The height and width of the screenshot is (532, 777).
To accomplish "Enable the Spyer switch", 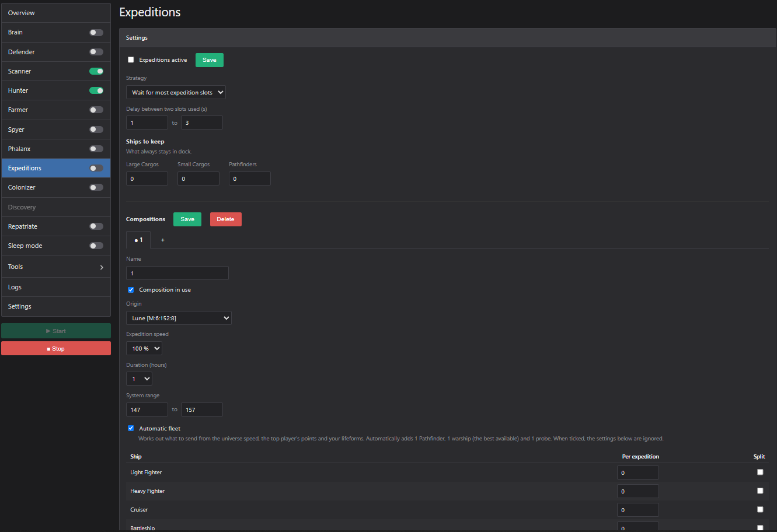I will pos(96,129).
